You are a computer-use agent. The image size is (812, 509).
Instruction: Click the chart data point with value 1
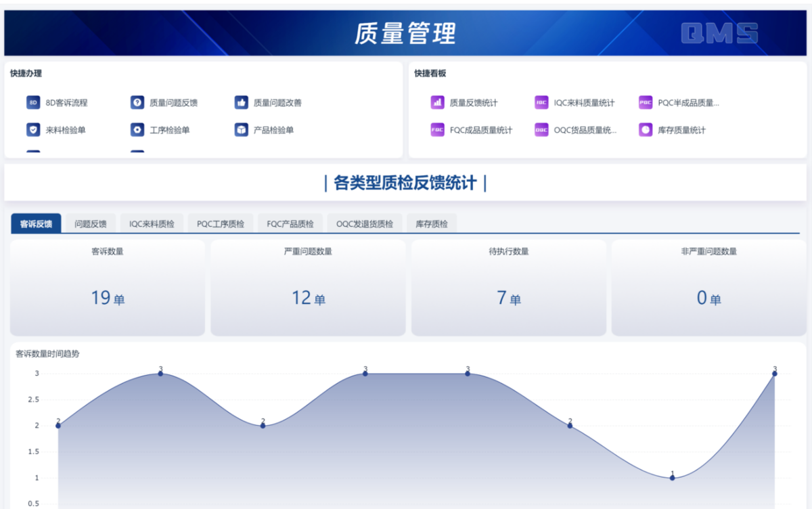[x=673, y=478]
